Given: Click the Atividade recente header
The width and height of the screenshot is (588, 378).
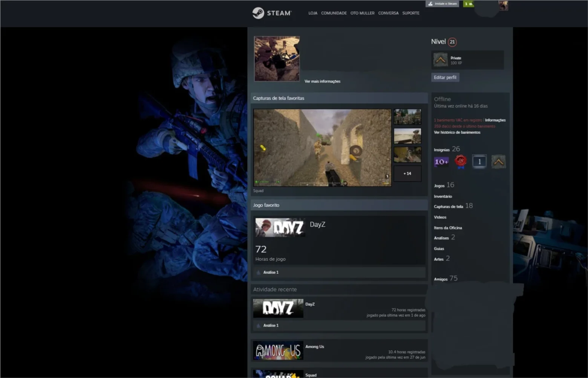Looking at the screenshot, I should tap(339, 290).
